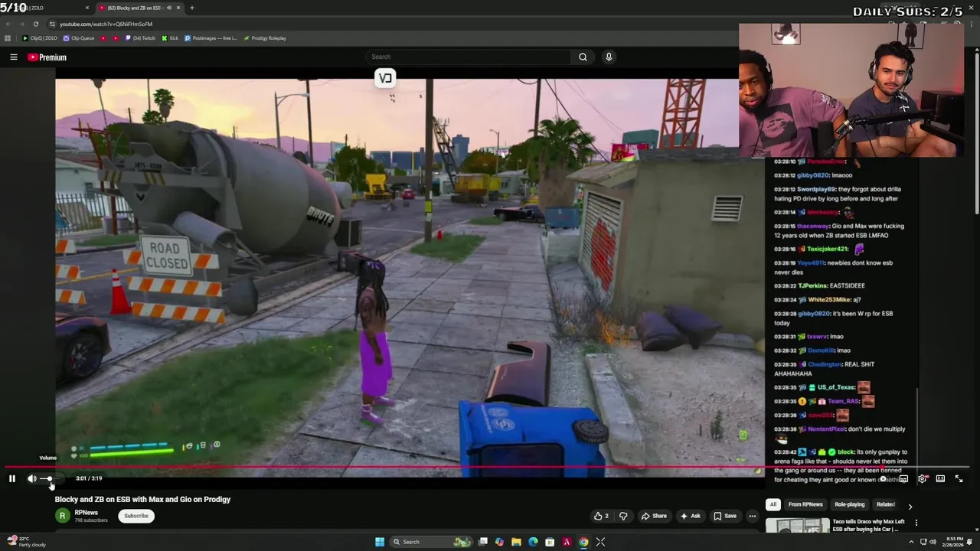Select the All filter chip

click(x=773, y=504)
